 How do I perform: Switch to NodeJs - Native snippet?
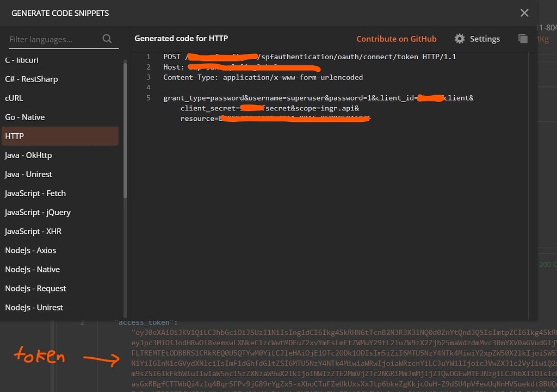point(60,269)
